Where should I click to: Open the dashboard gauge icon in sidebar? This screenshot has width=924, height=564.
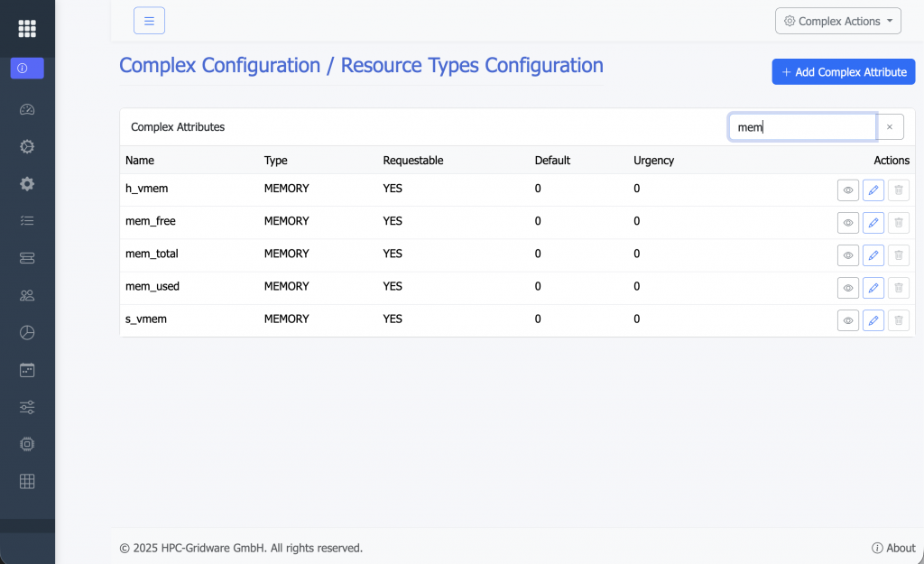[27, 109]
